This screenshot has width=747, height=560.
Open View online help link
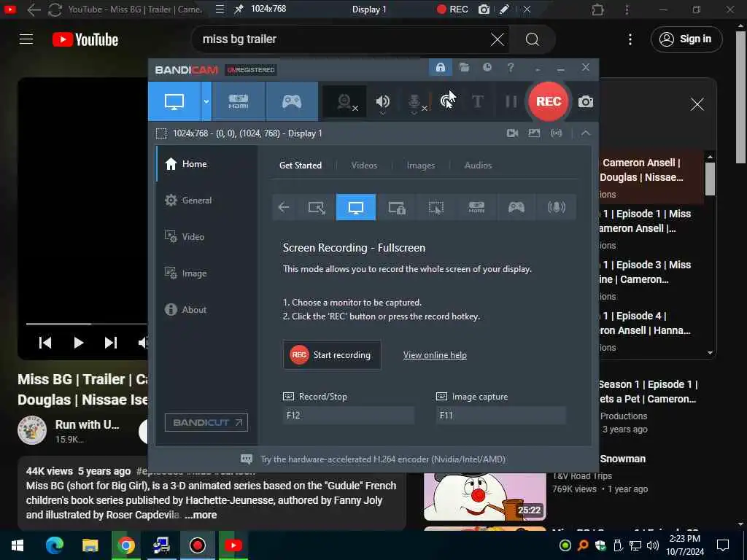point(435,355)
